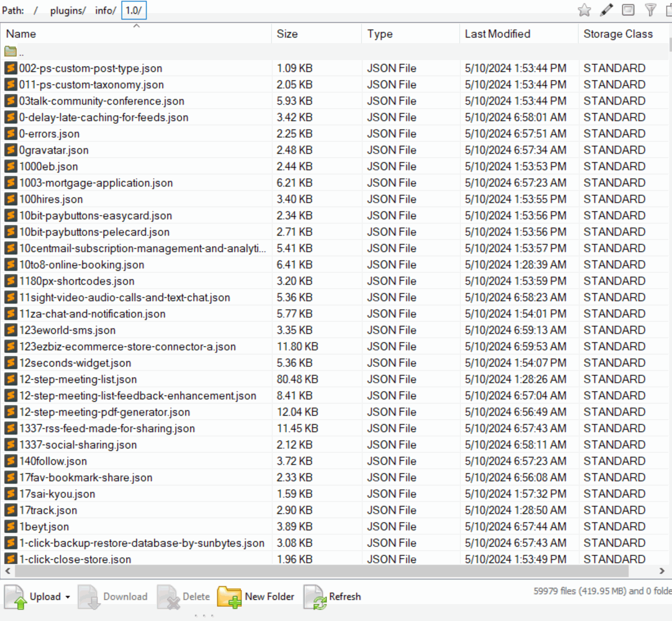Click the Name column sort arrow

tap(136, 26)
